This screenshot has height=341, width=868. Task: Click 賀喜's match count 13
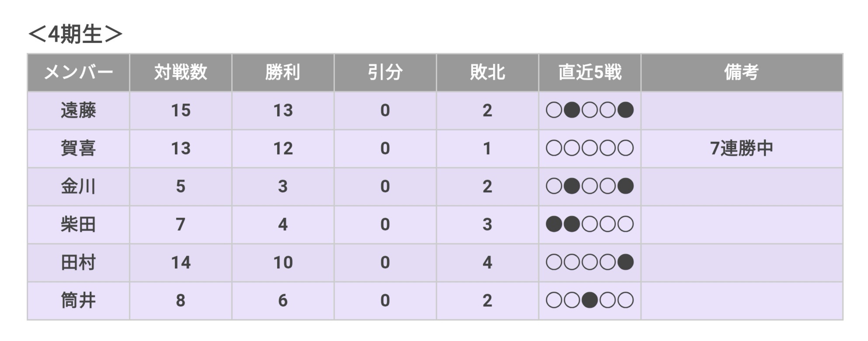pos(181,149)
